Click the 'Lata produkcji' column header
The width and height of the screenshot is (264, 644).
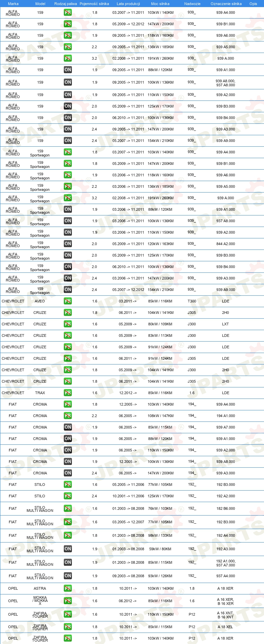click(x=128, y=4)
